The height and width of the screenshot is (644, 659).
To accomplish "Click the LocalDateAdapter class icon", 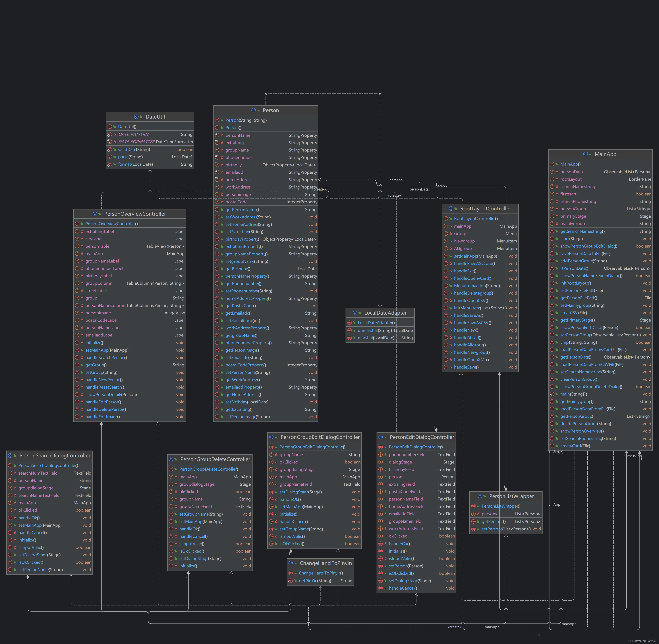I will click(355, 313).
